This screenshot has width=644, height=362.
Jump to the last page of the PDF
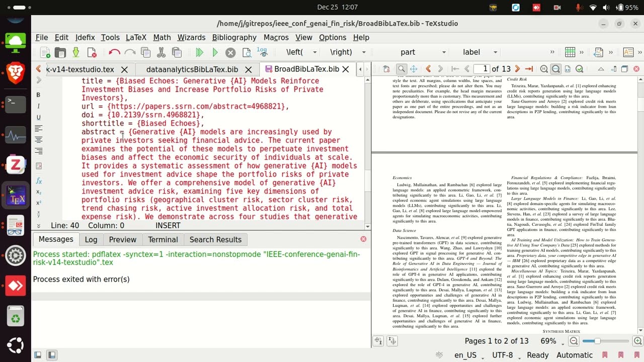(x=529, y=69)
